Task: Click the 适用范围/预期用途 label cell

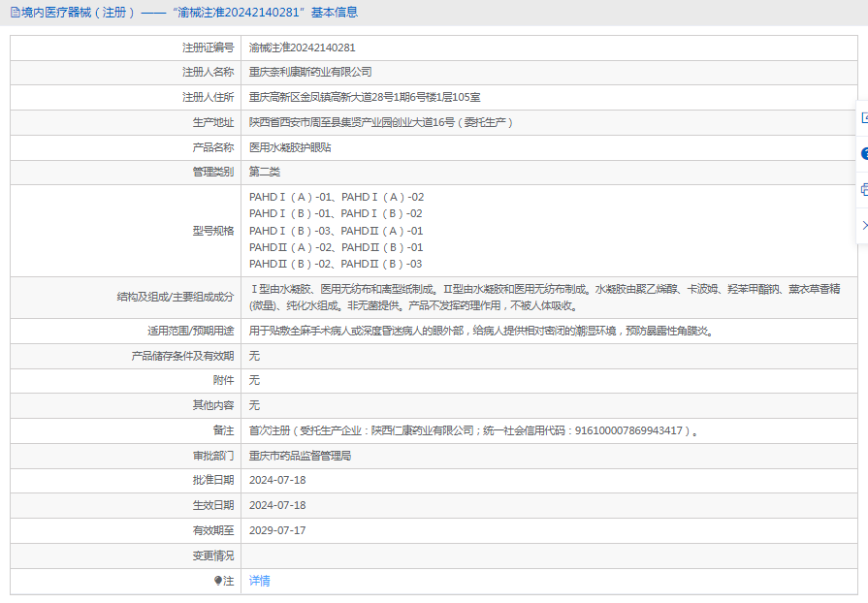Action: pos(184,331)
